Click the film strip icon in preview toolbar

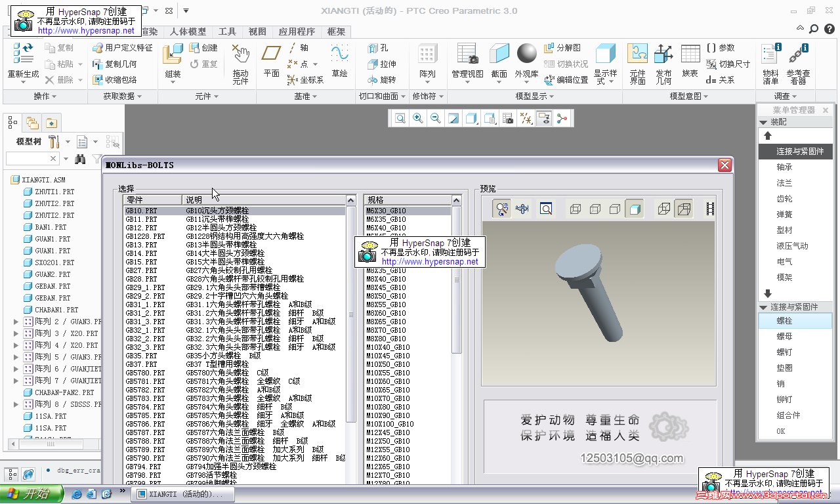point(709,209)
